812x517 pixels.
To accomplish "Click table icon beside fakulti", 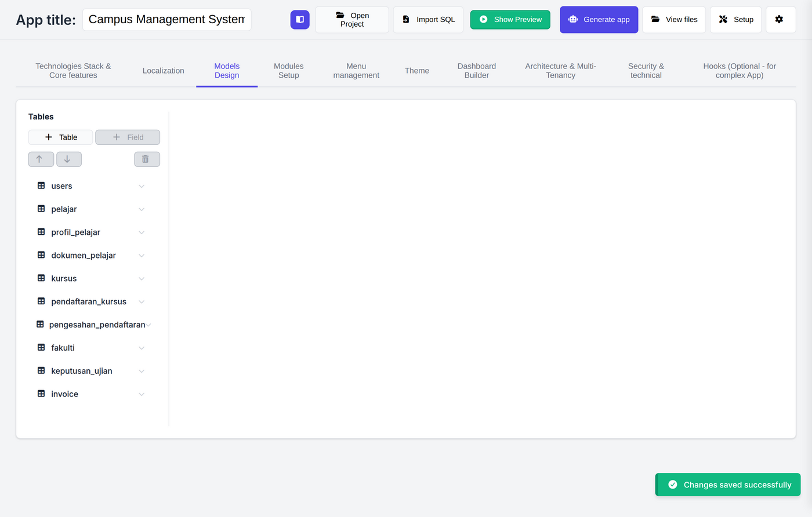I will (x=41, y=348).
